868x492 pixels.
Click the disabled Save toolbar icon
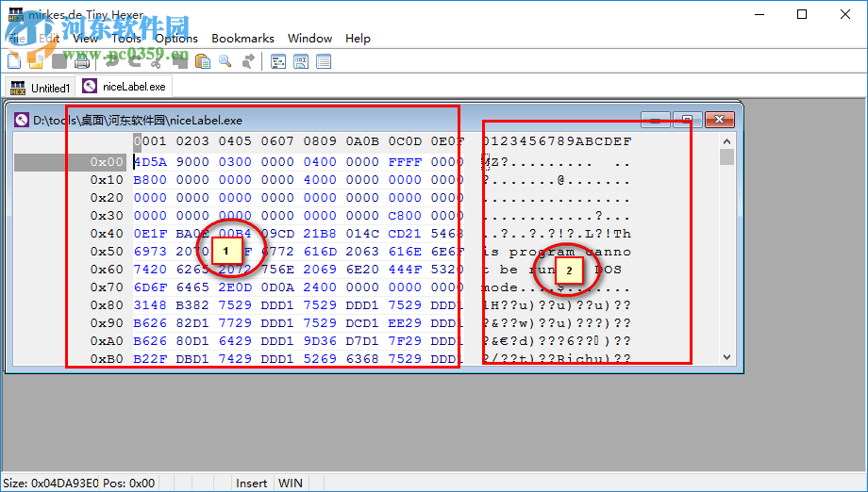tap(59, 61)
